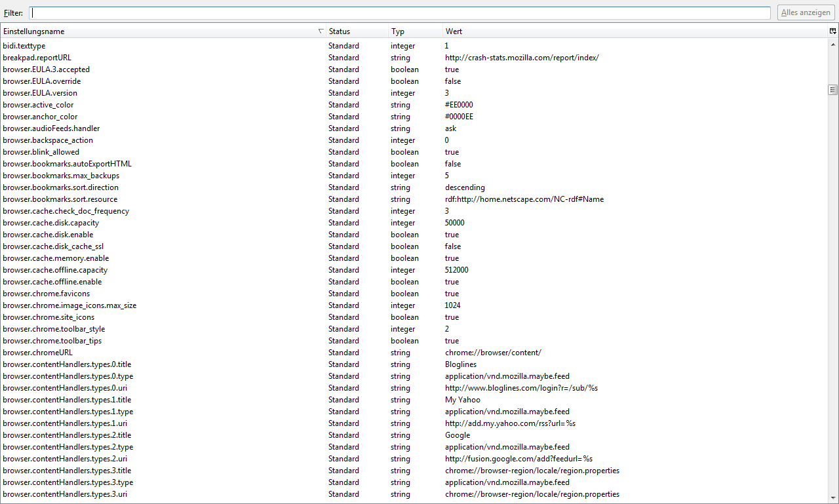Select browser.contentHandlers.types.3.type row

click(x=414, y=482)
